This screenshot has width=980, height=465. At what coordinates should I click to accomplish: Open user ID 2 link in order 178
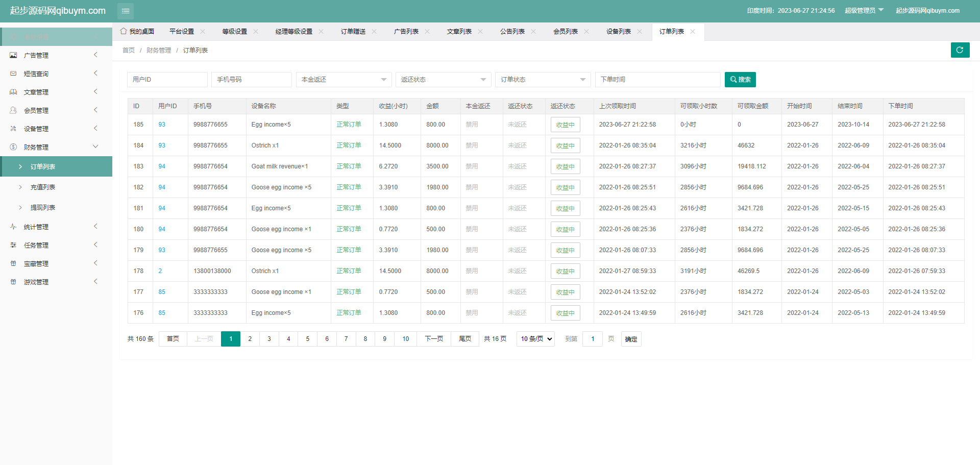pos(160,271)
